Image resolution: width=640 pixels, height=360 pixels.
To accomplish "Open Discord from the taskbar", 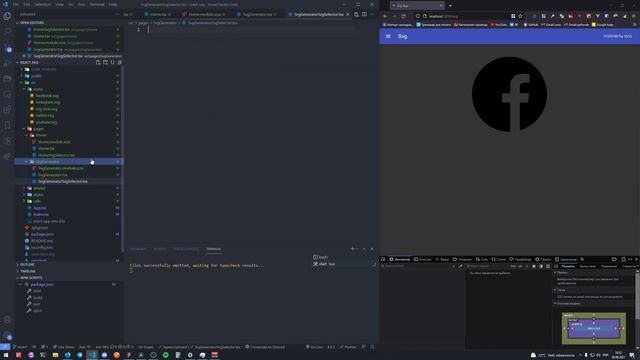I will pyautogui.click(x=104, y=355).
